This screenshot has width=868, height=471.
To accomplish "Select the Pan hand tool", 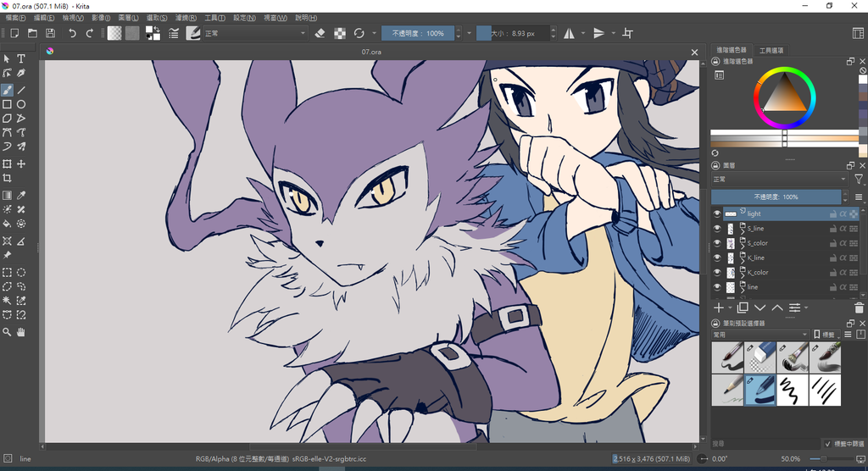I will click(x=21, y=332).
